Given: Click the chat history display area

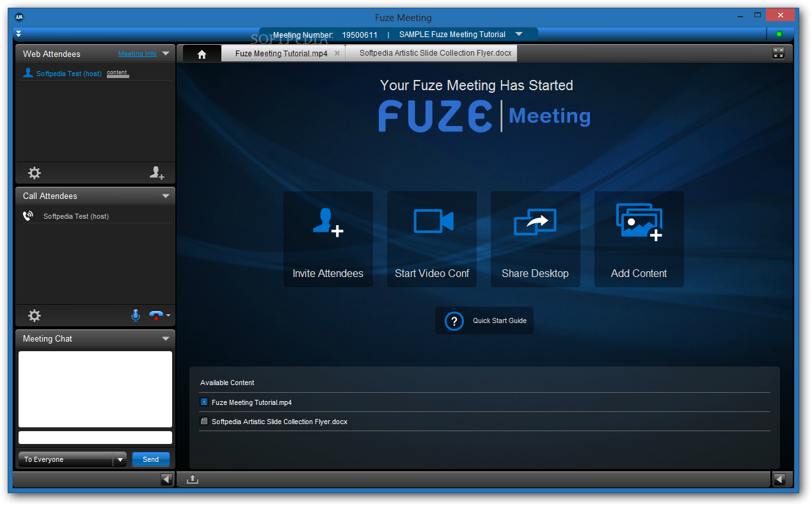Looking at the screenshot, I should tap(95, 389).
